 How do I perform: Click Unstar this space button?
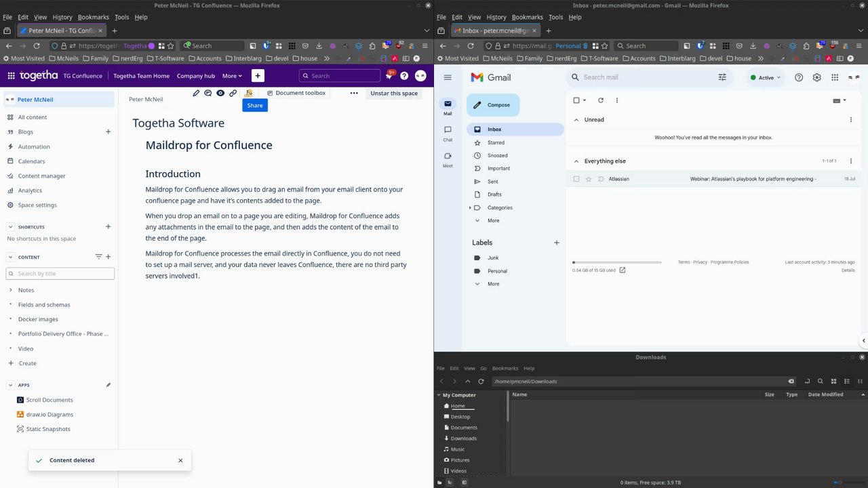click(x=394, y=93)
